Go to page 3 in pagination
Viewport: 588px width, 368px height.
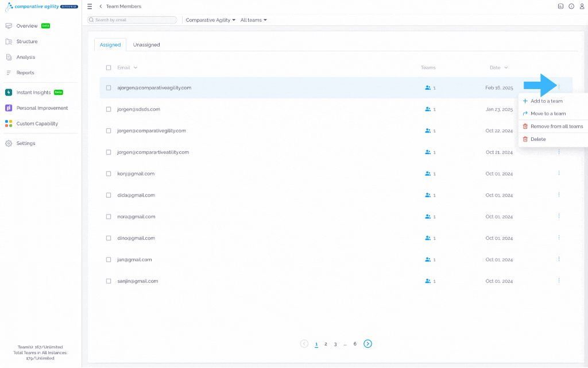point(335,344)
